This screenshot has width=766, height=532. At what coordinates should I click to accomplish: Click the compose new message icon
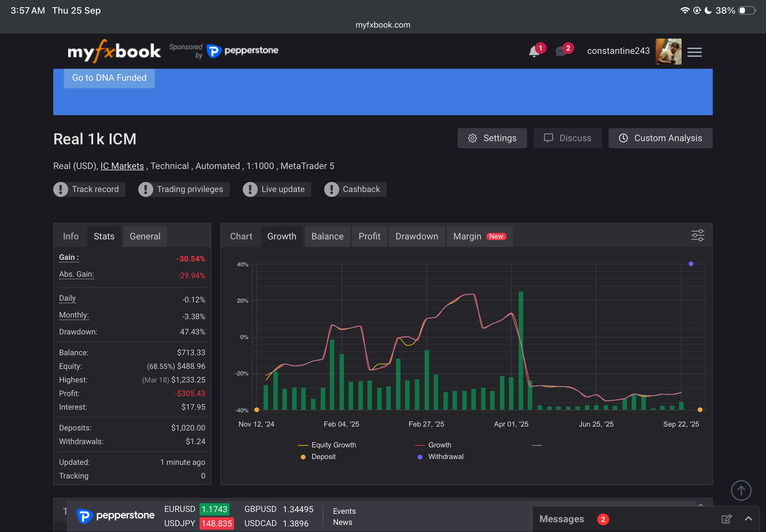726,519
